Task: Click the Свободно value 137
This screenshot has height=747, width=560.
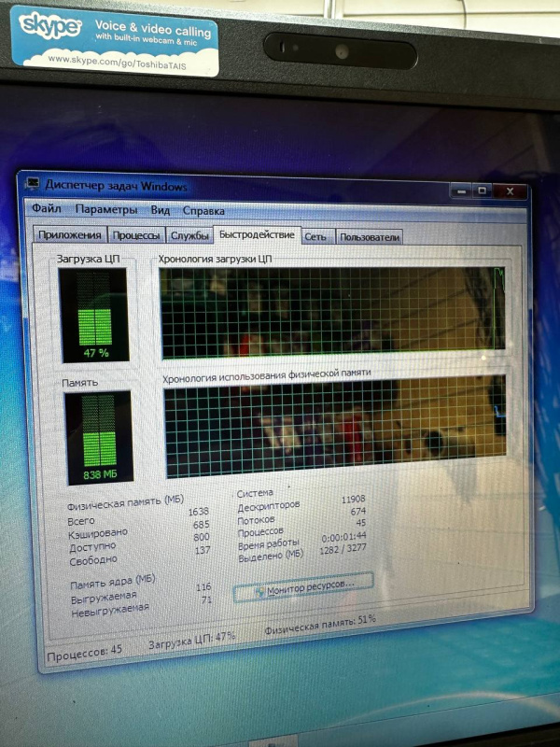Action: (x=203, y=550)
